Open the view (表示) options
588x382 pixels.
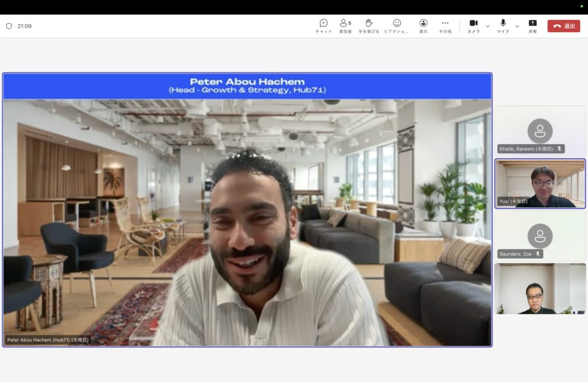coord(423,26)
